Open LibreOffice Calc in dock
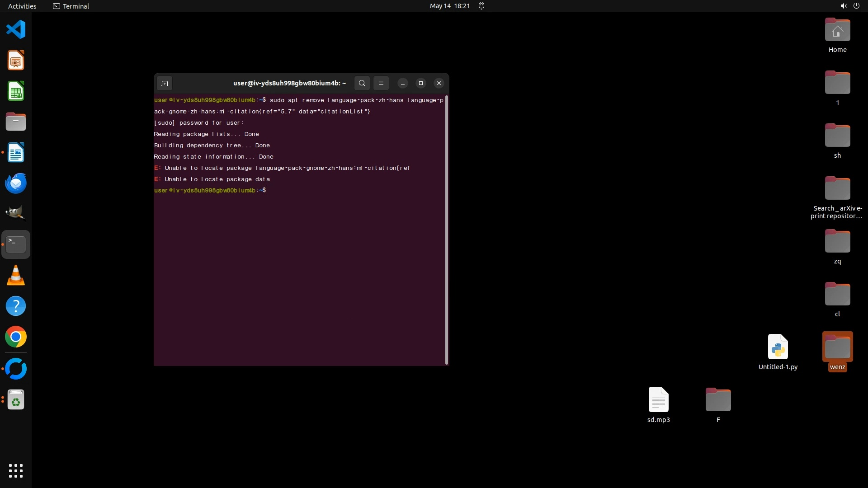This screenshot has height=488, width=868. coord(16,91)
